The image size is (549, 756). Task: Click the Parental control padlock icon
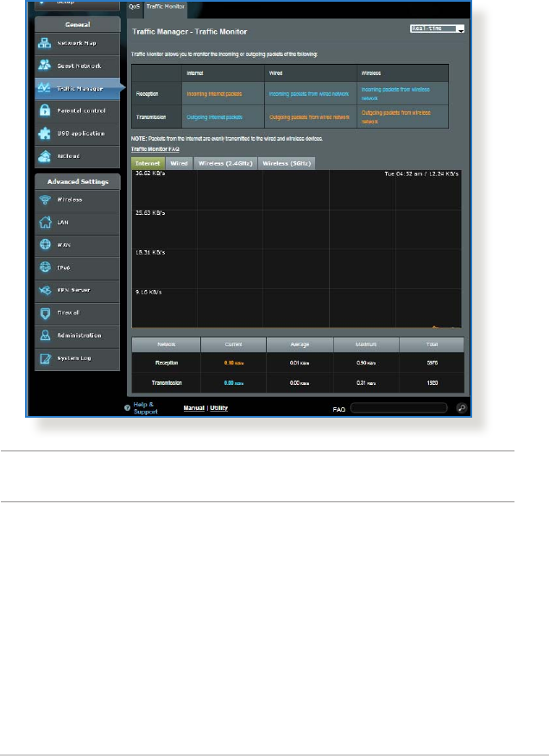45,110
